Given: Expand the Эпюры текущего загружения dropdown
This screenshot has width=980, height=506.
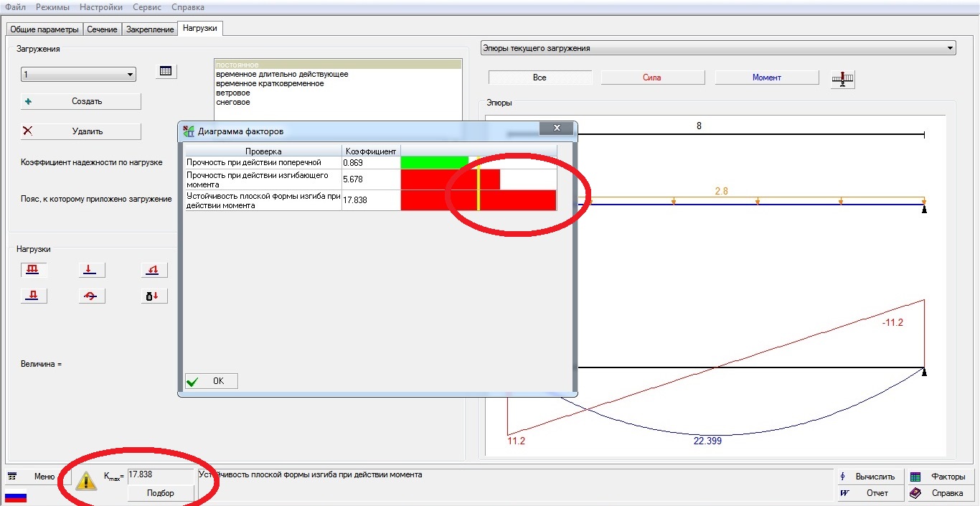Looking at the screenshot, I should pos(718,48).
